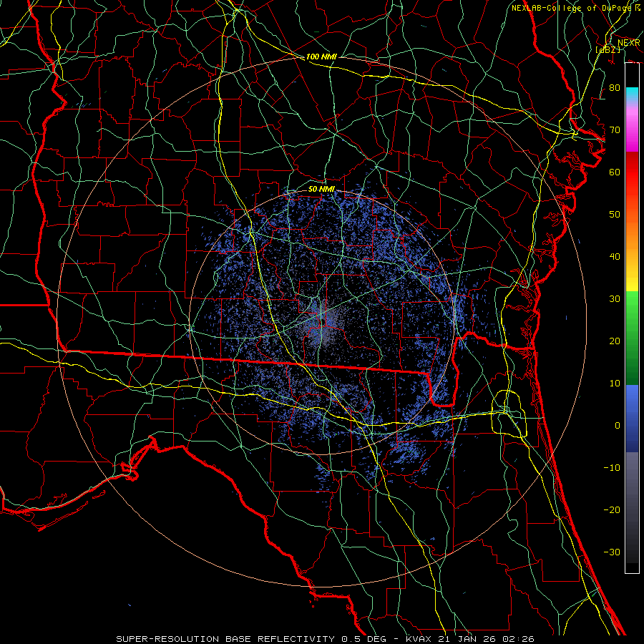644x644 pixels.
Task: Click the '100 NMI' range ring label
Action: pyautogui.click(x=321, y=57)
